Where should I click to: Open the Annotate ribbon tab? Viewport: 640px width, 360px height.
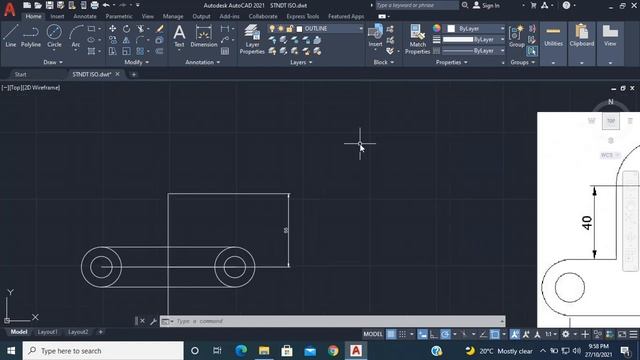[85, 16]
